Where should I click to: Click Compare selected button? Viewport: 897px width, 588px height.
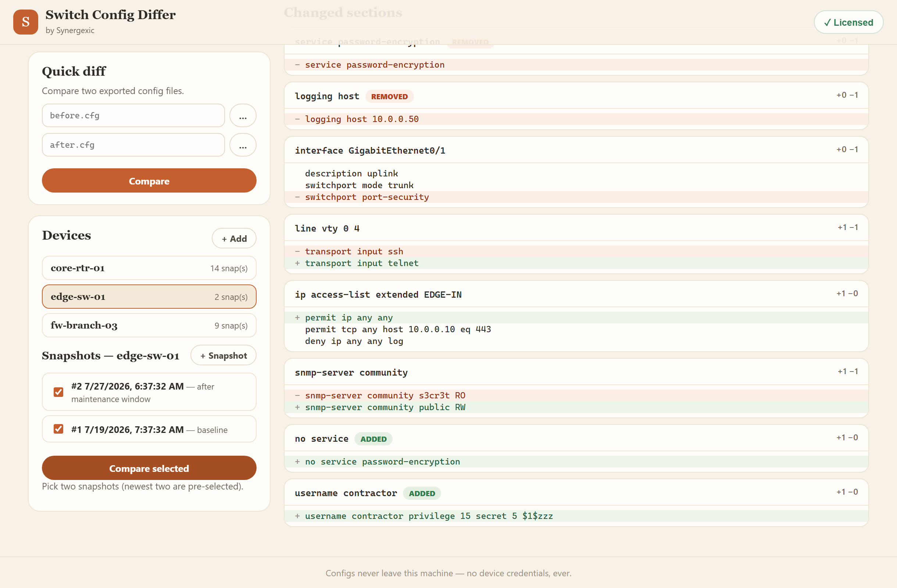[149, 468]
